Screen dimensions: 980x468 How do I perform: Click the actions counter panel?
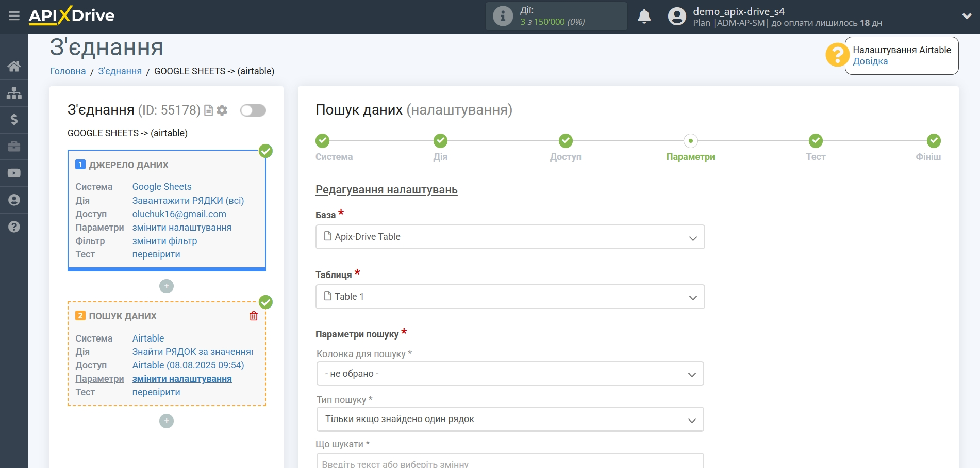[x=556, y=16]
